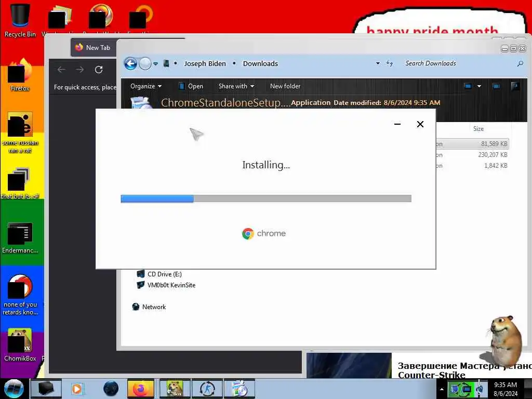Open the Recycle Bin desktop icon
Viewport: 532px width, 399px height.
click(20, 20)
